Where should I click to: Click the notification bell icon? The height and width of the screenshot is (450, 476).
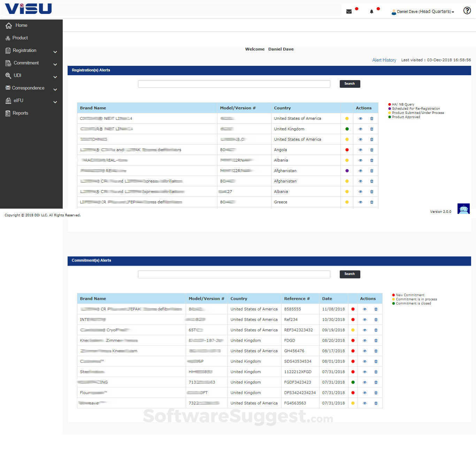371,11
